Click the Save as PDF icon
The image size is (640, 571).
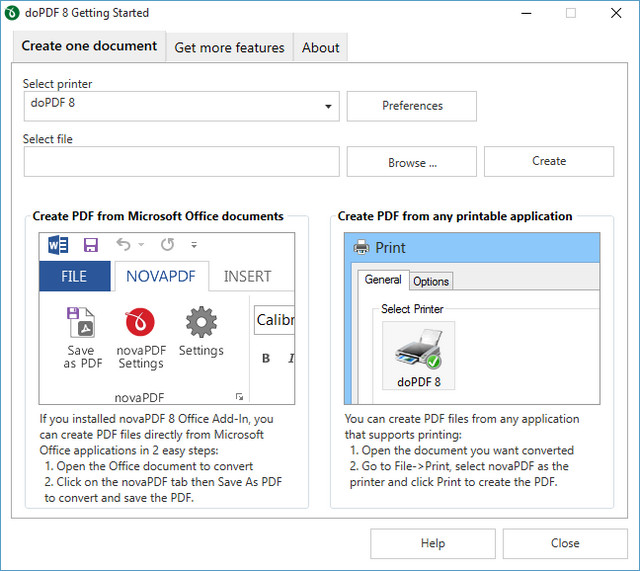click(x=81, y=323)
